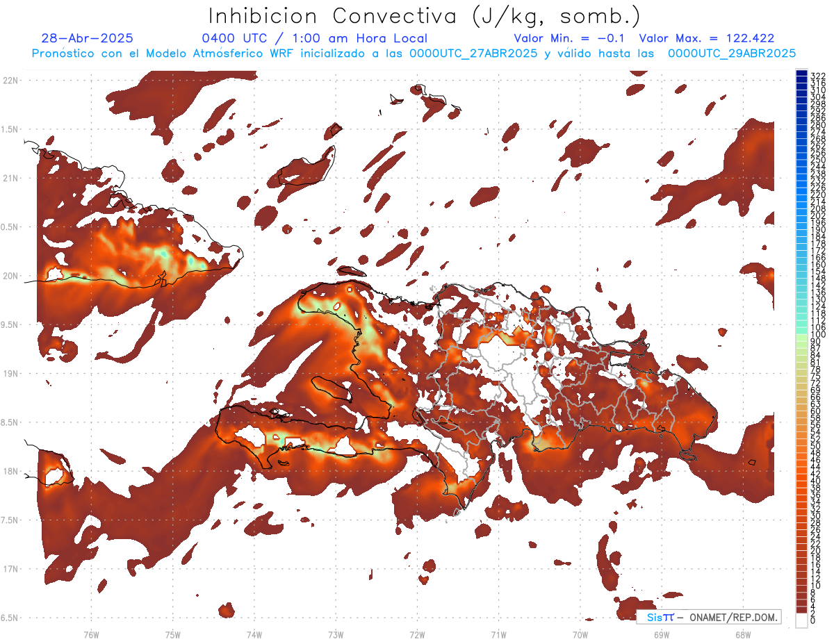
Task: Click the '6.5N' latitude label
Action: [x=10, y=618]
